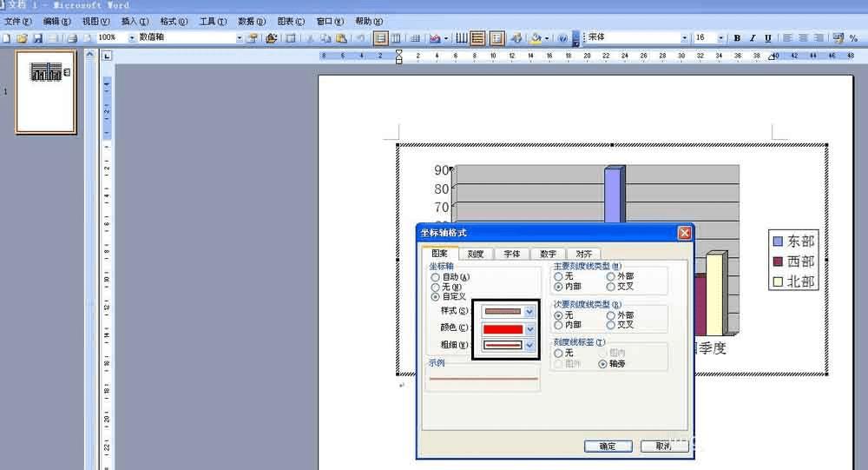868x470 pixels.
Task: Open the zoom 100% dropdown
Action: point(132,37)
